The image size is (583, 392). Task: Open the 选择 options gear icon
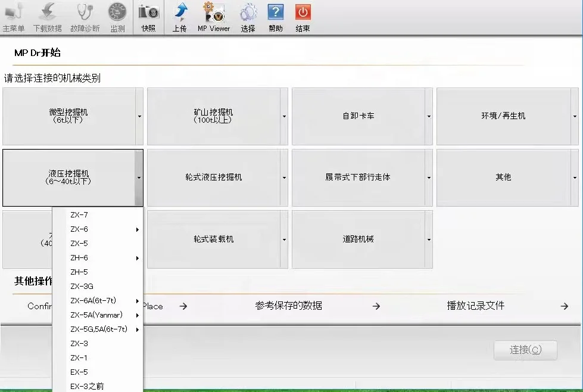click(248, 17)
